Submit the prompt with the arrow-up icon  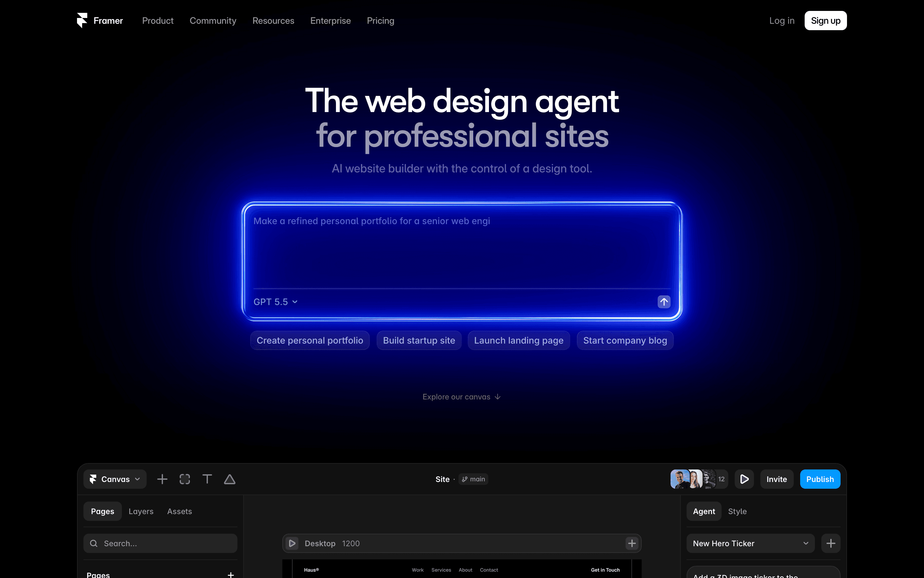664,302
